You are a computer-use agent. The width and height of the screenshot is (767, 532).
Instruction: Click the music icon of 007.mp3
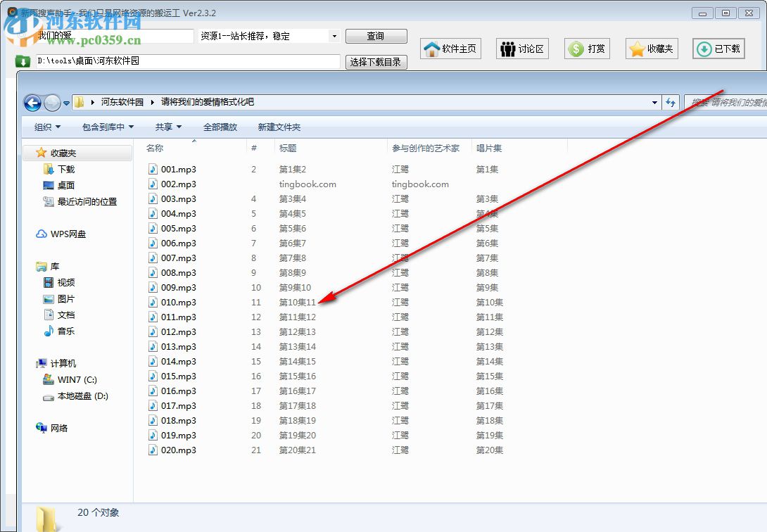(x=153, y=258)
